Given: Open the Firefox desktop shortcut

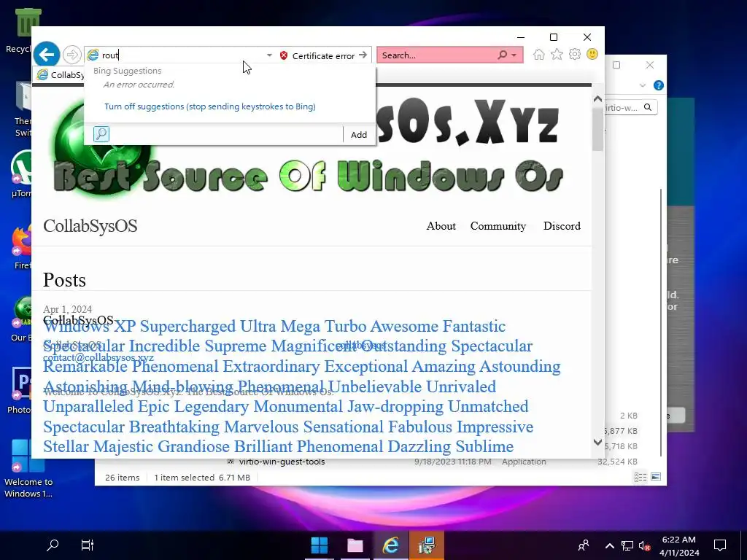Looking at the screenshot, I should click(21, 246).
